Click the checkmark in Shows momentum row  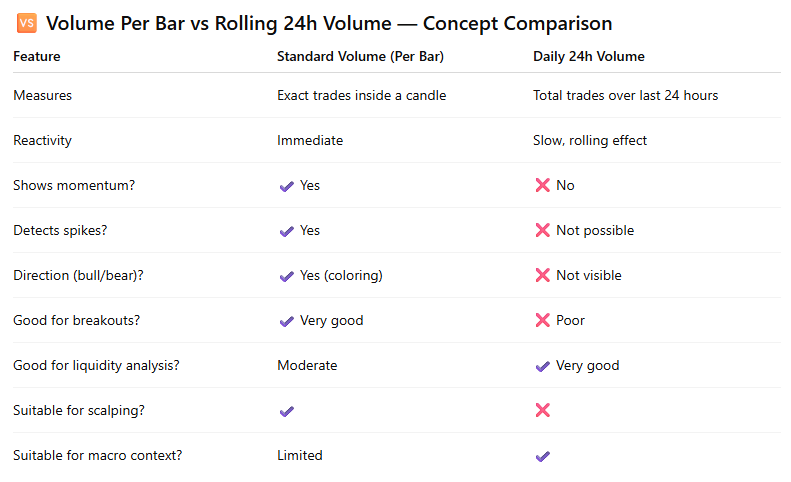[x=286, y=186]
